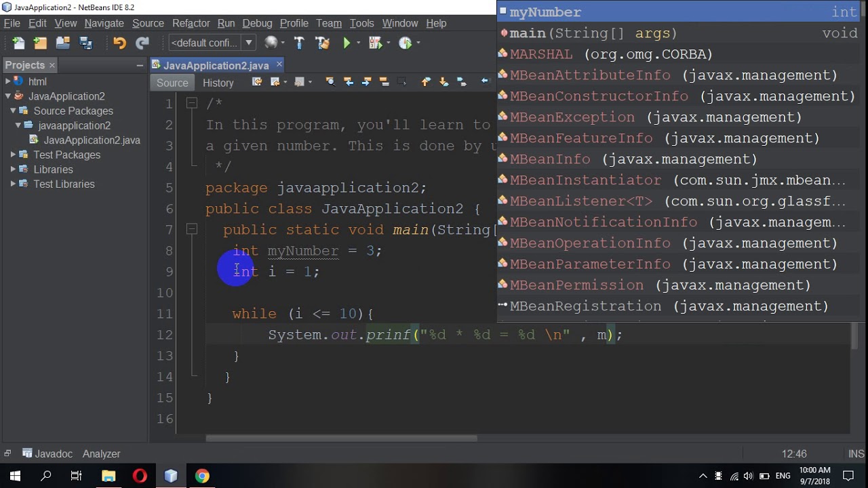Expand the html project node
The image size is (868, 488).
(x=7, y=81)
